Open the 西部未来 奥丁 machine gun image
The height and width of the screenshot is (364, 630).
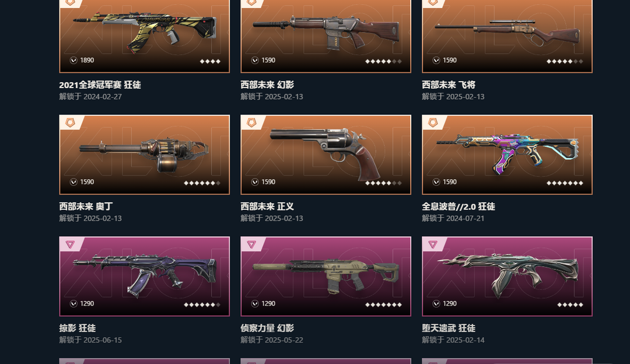point(145,155)
